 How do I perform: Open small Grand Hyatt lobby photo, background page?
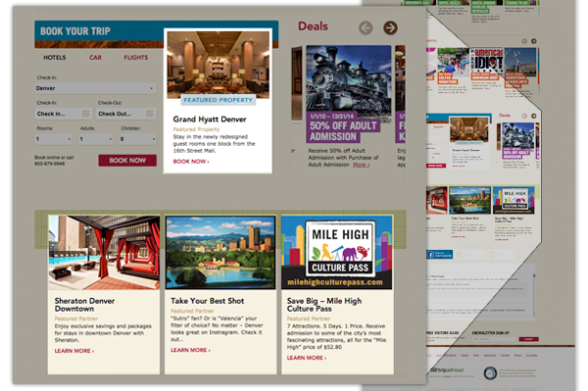[x=469, y=129]
